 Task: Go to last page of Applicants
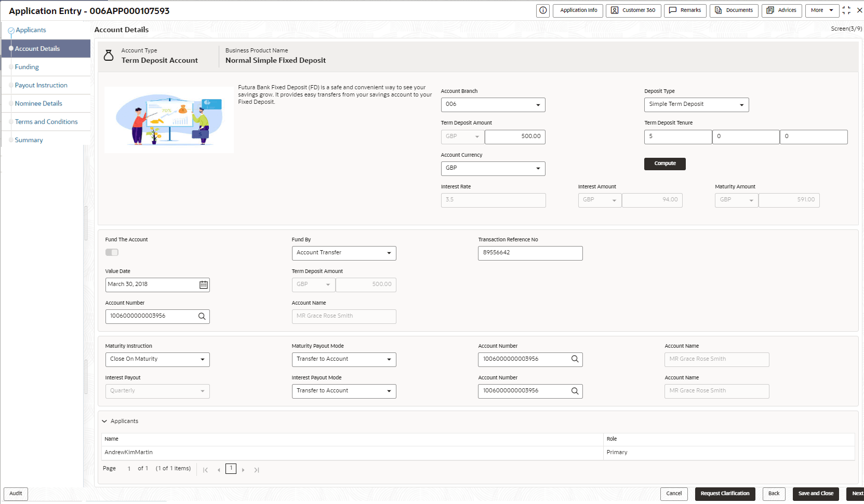click(257, 470)
